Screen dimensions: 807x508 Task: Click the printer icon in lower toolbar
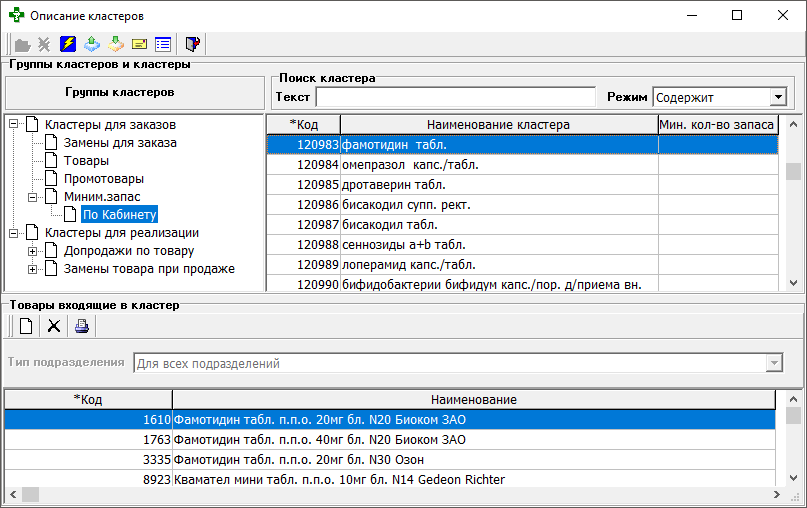(x=82, y=325)
